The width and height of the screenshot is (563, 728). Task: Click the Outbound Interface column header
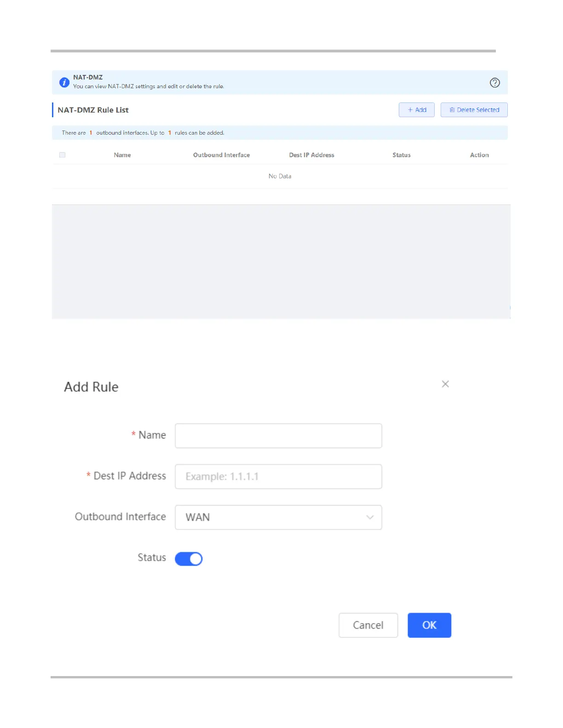221,155
